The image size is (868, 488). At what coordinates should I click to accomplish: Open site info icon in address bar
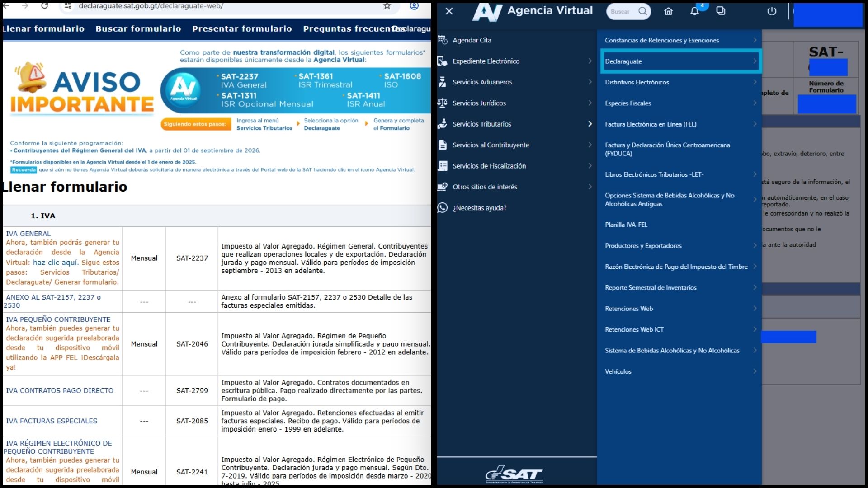click(x=68, y=6)
